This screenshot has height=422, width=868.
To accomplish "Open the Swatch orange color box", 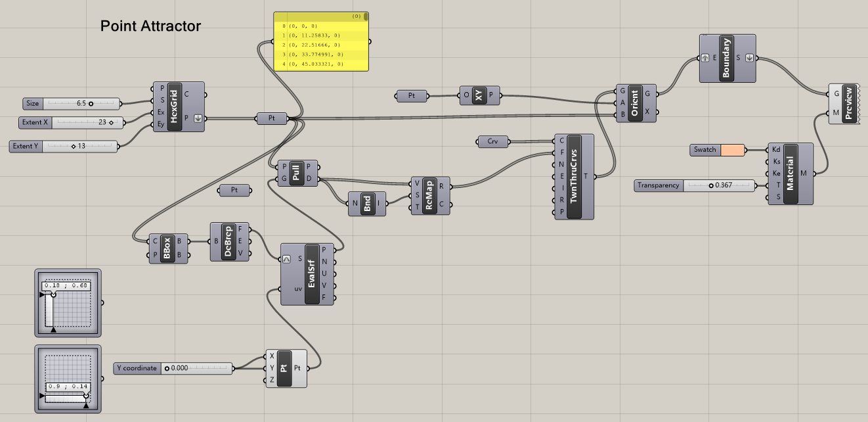I will (x=733, y=150).
